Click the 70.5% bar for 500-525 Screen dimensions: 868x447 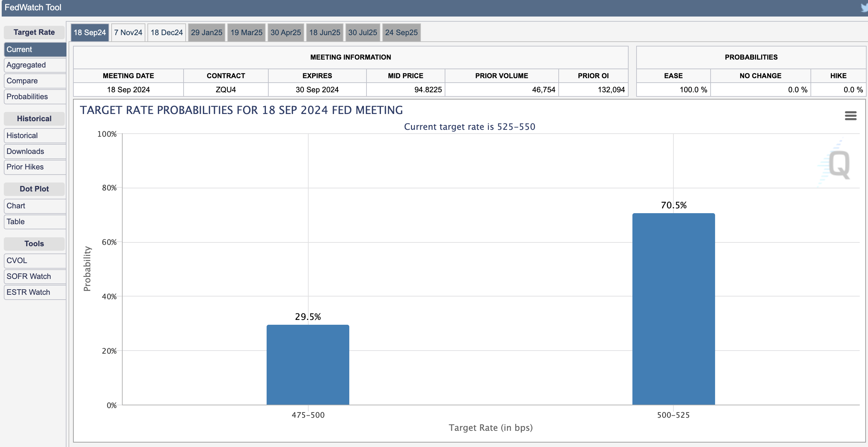pyautogui.click(x=673, y=309)
